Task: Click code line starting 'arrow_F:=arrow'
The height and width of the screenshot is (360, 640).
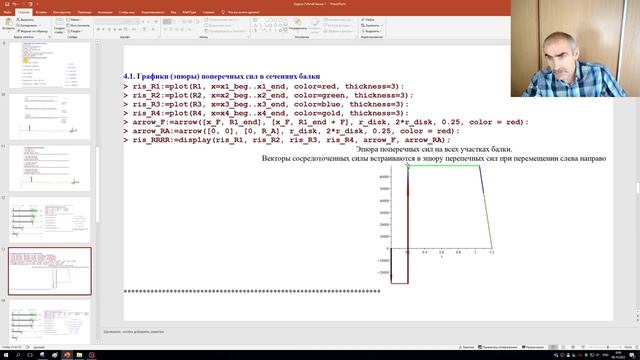Action: (x=326, y=122)
